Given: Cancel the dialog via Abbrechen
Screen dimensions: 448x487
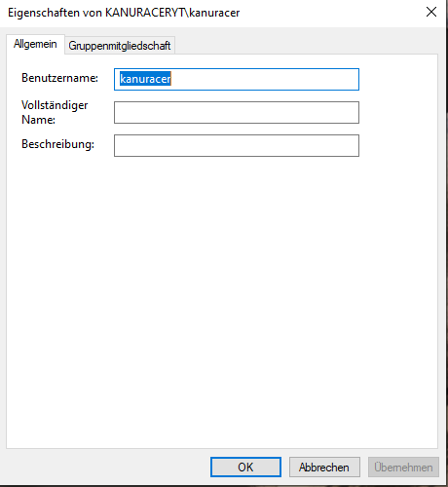Looking at the screenshot, I should [x=324, y=468].
